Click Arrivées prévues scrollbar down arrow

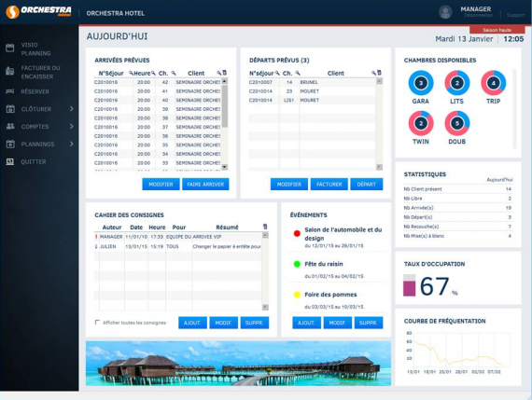(x=225, y=167)
